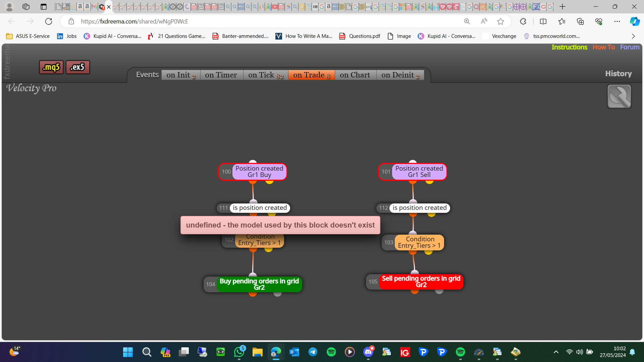This screenshot has width=644, height=362.
Task: Open the Forum link
Action: 630,47
